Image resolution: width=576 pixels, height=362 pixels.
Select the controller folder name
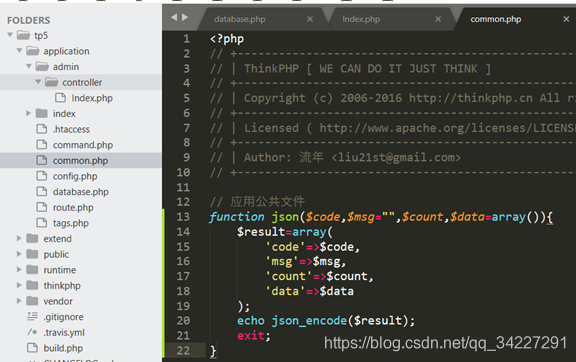click(x=82, y=82)
